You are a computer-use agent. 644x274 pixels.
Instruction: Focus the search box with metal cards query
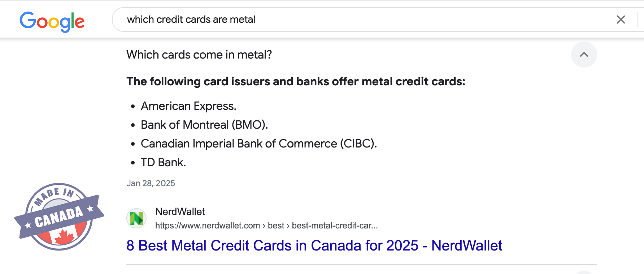(x=361, y=20)
